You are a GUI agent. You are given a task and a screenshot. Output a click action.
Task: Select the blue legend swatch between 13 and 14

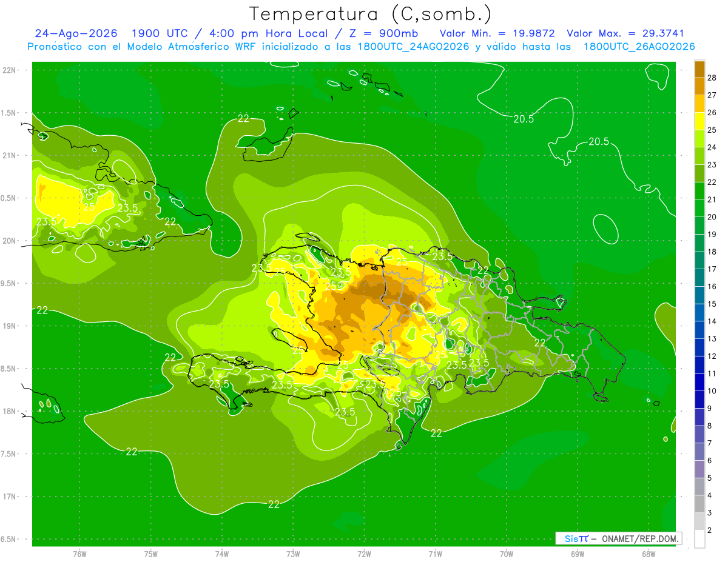699,330
